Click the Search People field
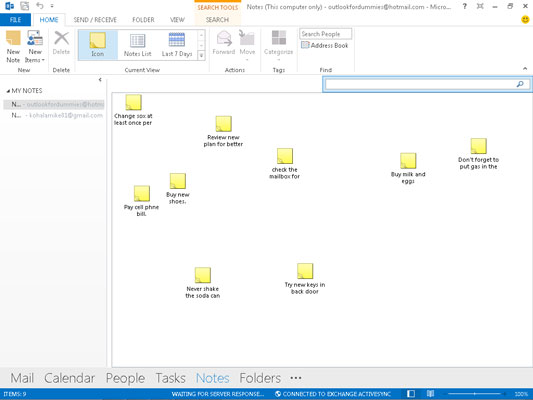Viewport: 533px width, 400px height. click(x=325, y=34)
